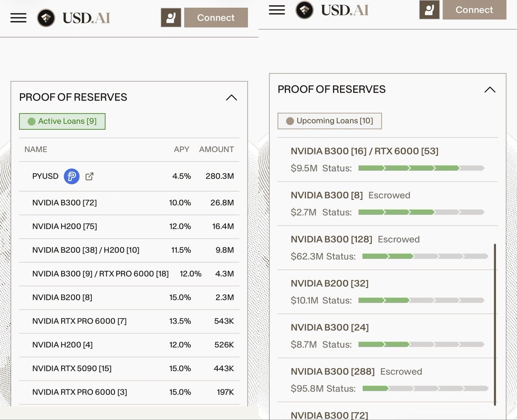The height and width of the screenshot is (420, 517).
Task: Collapse right Proof of Reserves panel
Action: coord(490,90)
